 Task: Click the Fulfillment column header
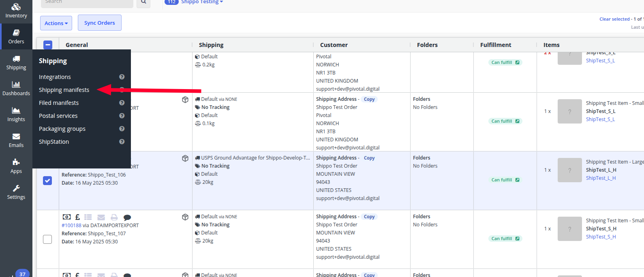tap(496, 45)
